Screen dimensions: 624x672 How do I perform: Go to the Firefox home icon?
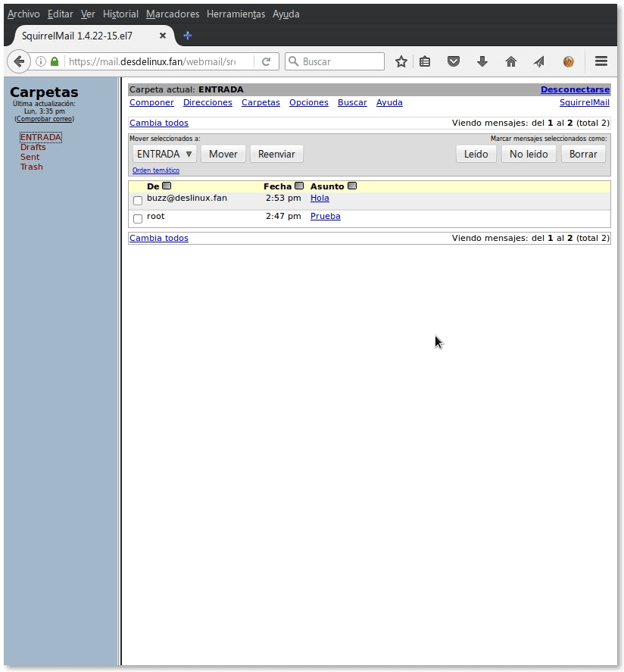pyautogui.click(x=511, y=61)
